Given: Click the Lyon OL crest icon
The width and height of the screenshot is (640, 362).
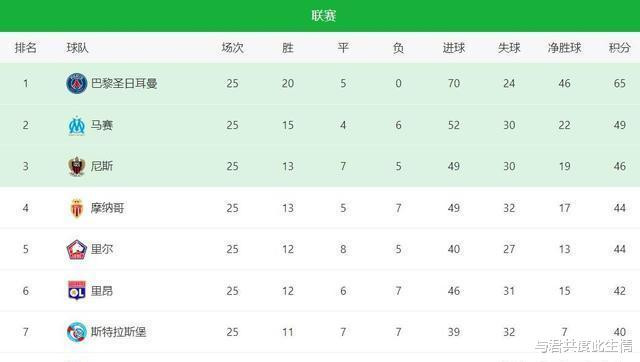Looking at the screenshot, I should 77,291.
